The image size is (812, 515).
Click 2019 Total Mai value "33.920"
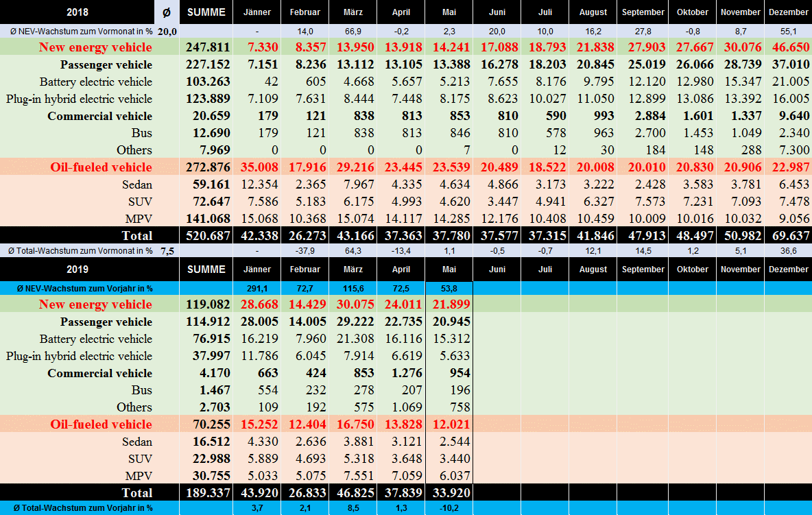451,493
